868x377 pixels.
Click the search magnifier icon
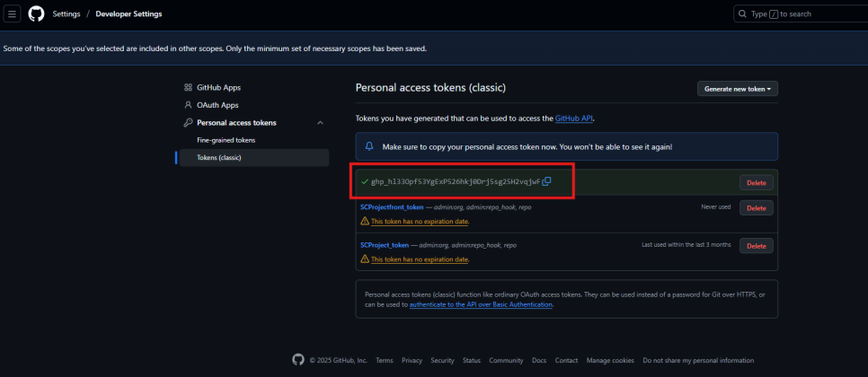(742, 13)
